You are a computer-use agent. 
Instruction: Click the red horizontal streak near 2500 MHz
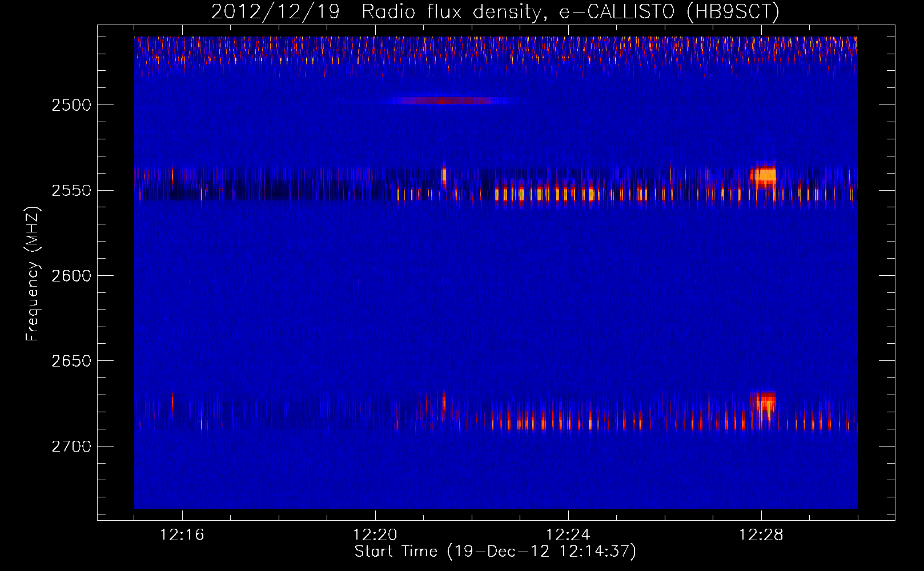pyautogui.click(x=445, y=100)
